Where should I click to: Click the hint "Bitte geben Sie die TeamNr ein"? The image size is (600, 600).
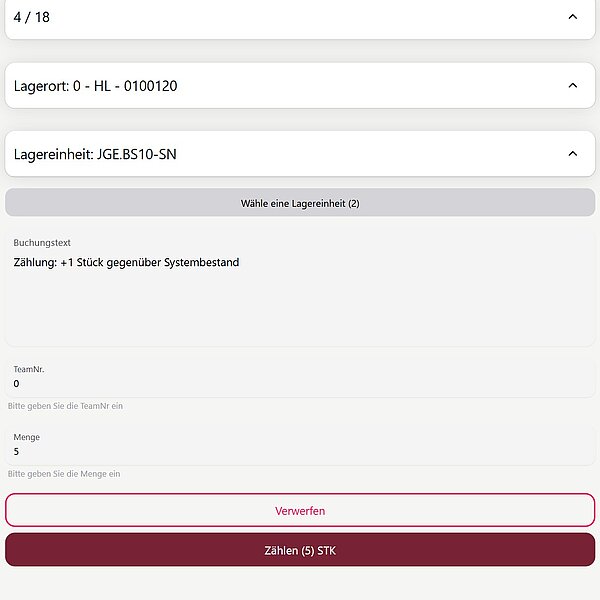(x=65, y=406)
